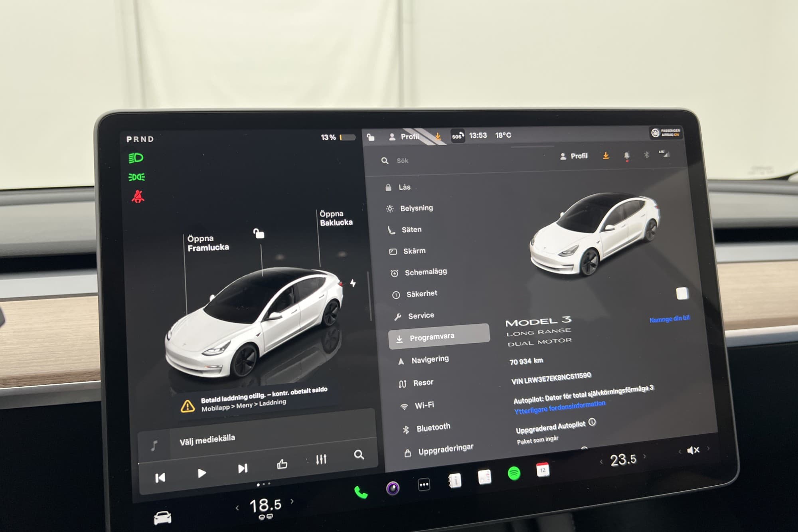Open the calendar app icon
Image resolution: width=798 pixels, height=532 pixels.
(543, 470)
